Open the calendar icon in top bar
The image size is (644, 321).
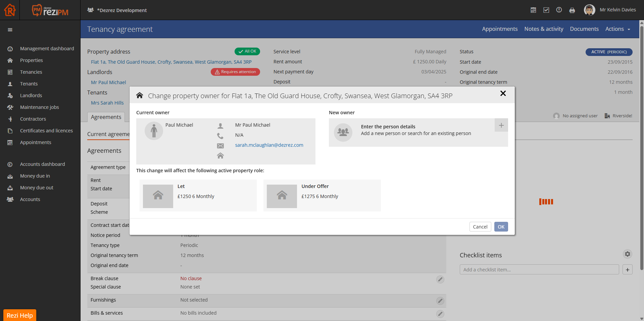coord(533,10)
